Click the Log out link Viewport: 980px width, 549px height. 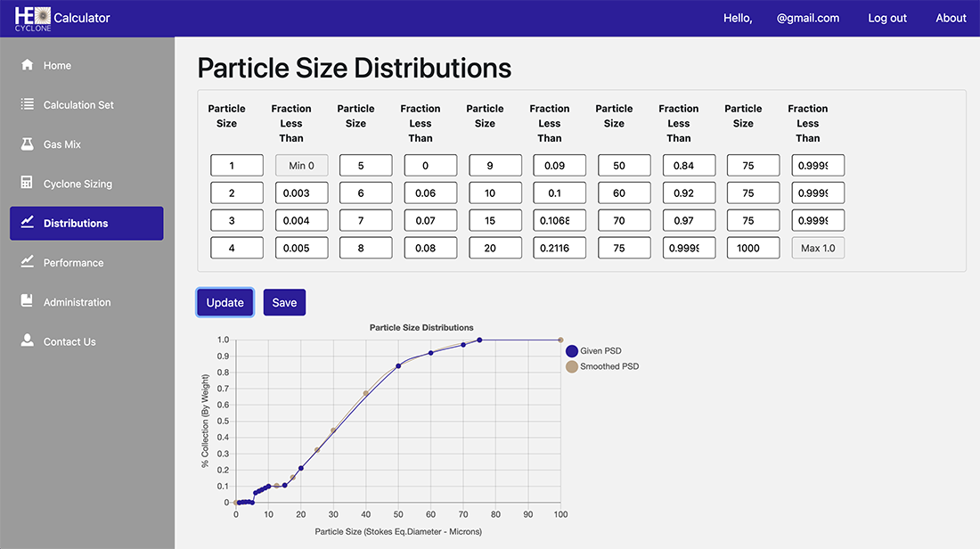pyautogui.click(x=887, y=18)
